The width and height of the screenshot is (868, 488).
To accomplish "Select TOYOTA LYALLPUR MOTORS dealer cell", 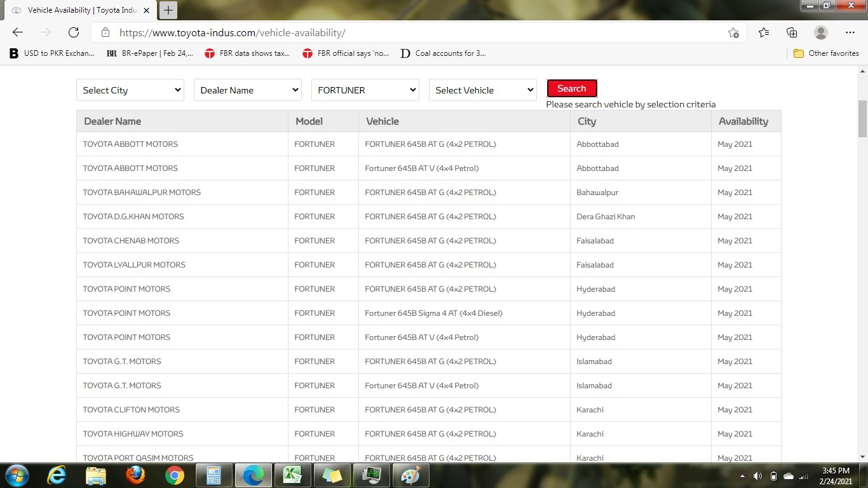I will (x=182, y=265).
